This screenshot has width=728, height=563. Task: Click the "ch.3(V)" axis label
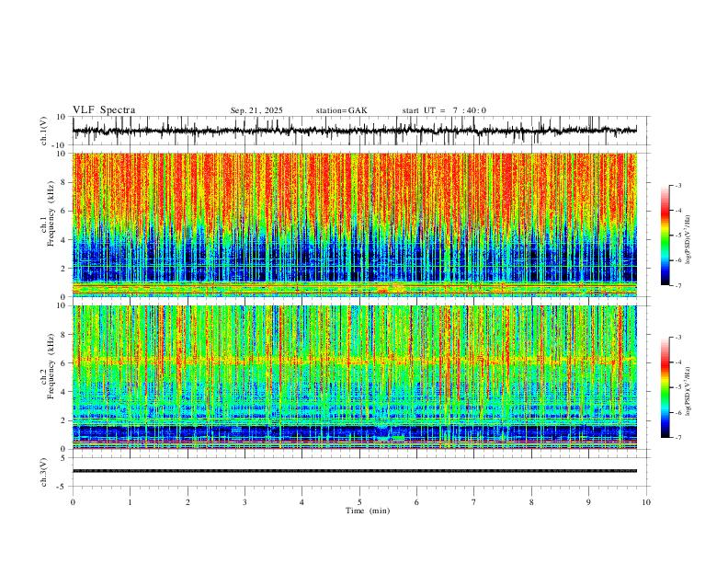coord(44,472)
